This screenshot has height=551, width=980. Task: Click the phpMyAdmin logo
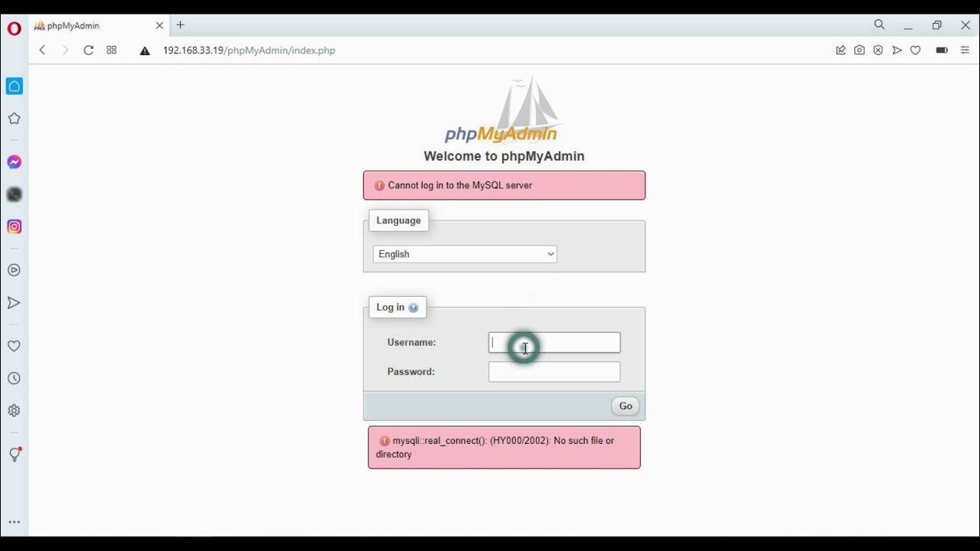click(x=502, y=109)
